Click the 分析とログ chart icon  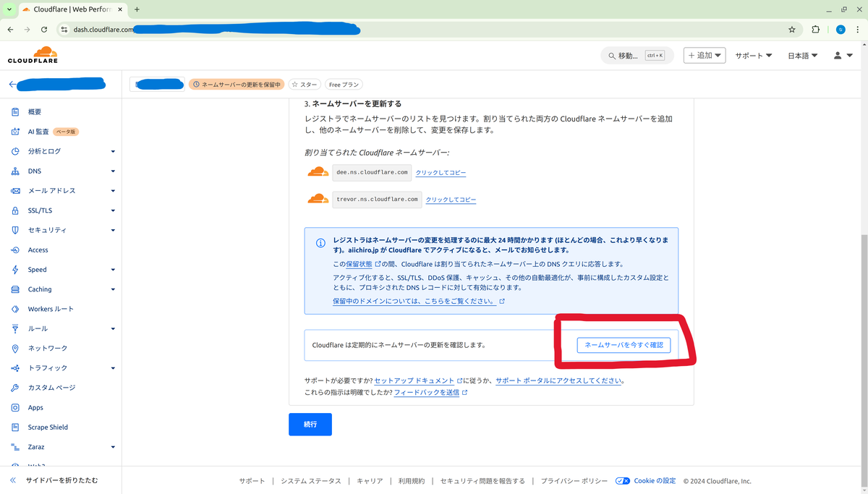coord(15,151)
